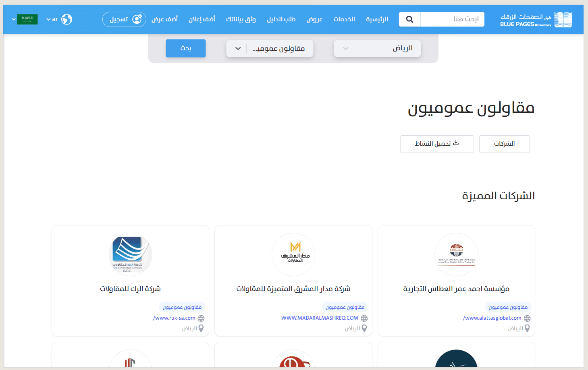Click شركة الرك للمقاولات logo thumbnail
The height and width of the screenshot is (370, 588).
click(130, 254)
